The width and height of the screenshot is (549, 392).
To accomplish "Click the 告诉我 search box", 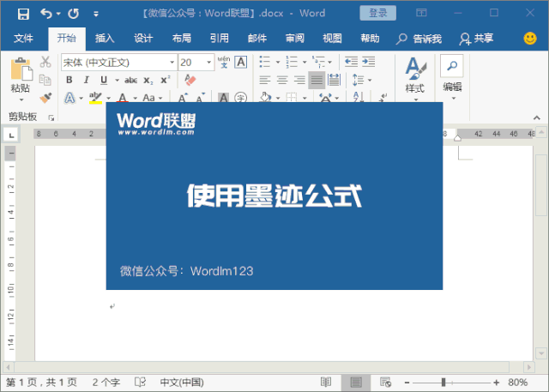I will (x=419, y=39).
